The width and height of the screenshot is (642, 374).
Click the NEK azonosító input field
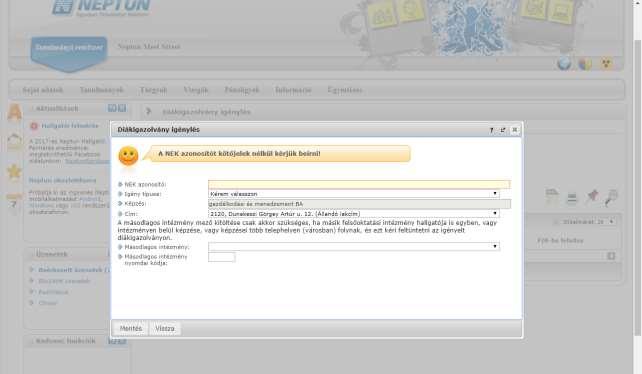pos(359,184)
